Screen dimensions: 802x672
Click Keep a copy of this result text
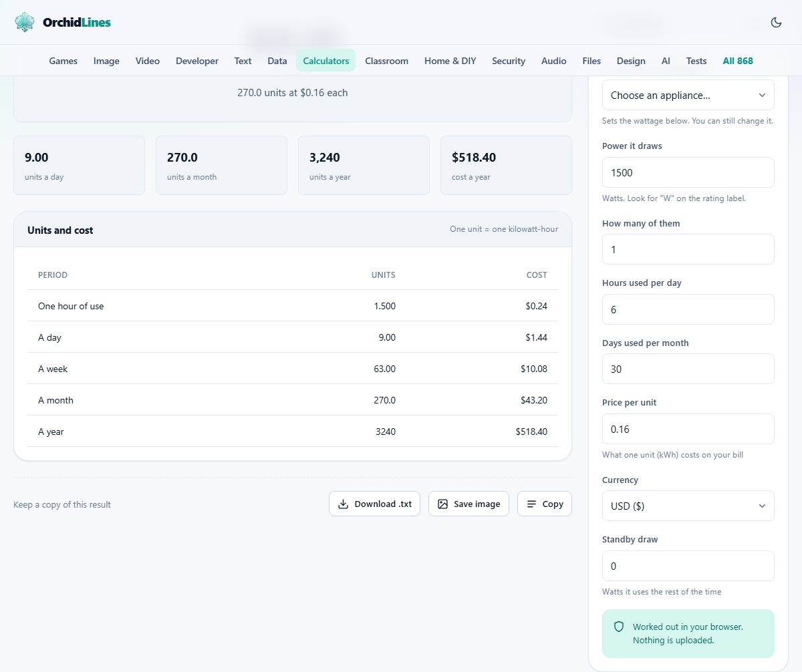click(x=62, y=504)
